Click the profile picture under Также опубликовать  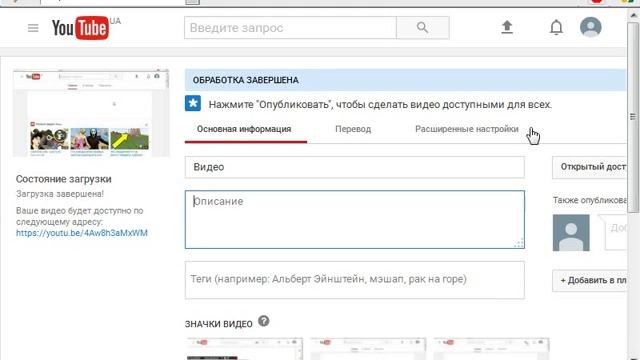pyautogui.click(x=571, y=233)
